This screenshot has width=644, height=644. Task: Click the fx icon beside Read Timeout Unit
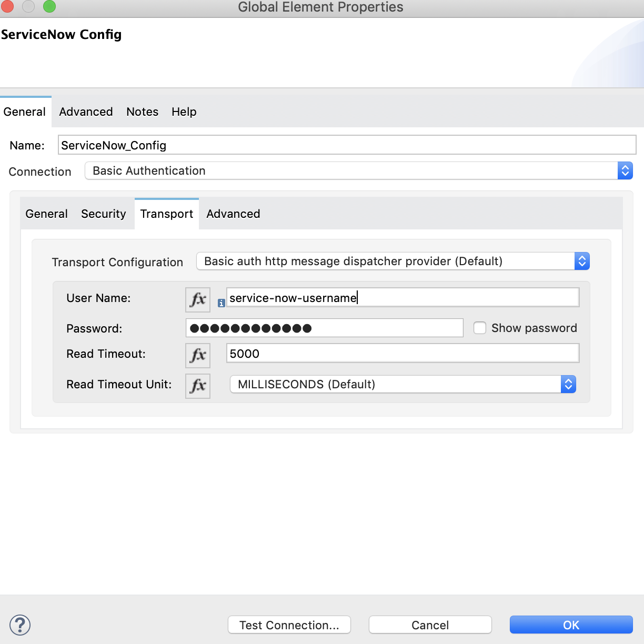[x=197, y=386]
